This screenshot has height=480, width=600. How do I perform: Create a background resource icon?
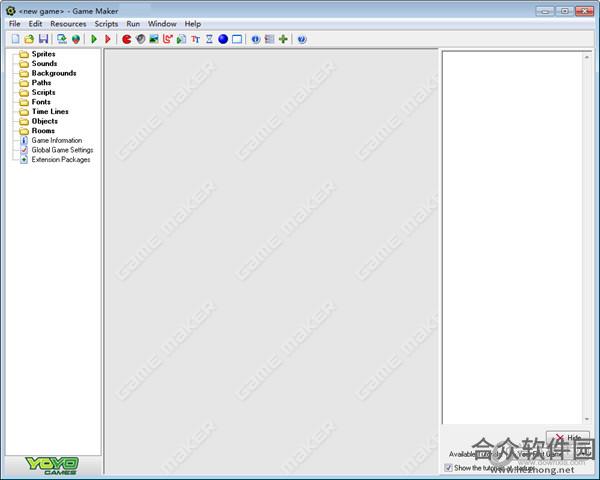154,39
